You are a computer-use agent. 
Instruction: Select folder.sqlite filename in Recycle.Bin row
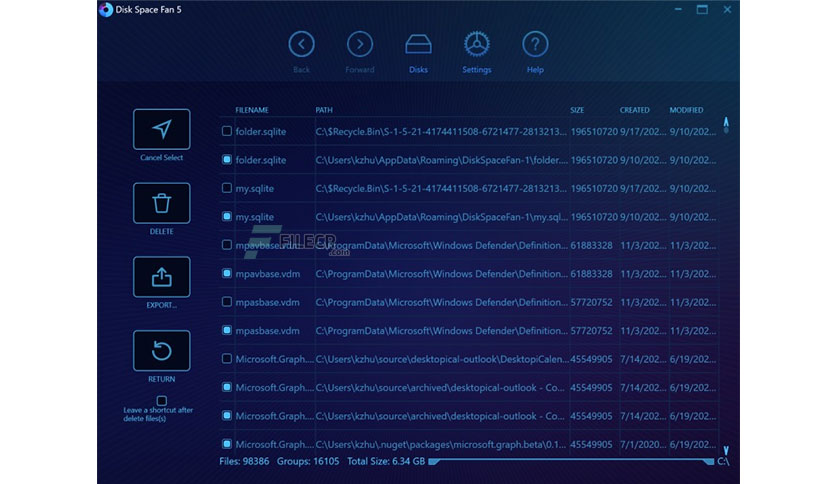(x=261, y=132)
